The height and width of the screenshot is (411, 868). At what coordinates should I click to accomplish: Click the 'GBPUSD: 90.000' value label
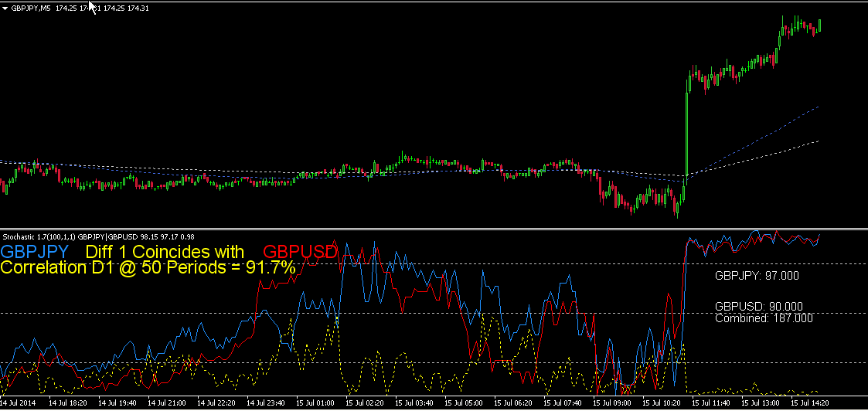tap(758, 307)
